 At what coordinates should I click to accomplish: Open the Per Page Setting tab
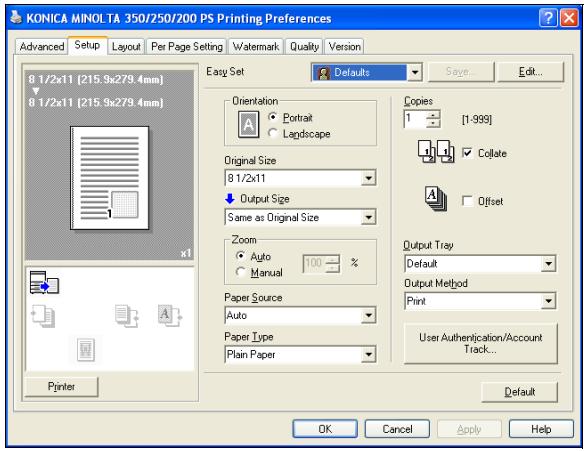pyautogui.click(x=187, y=47)
